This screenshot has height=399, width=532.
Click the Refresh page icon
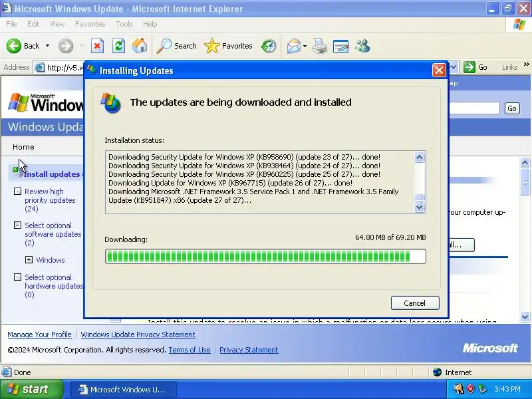(x=119, y=46)
